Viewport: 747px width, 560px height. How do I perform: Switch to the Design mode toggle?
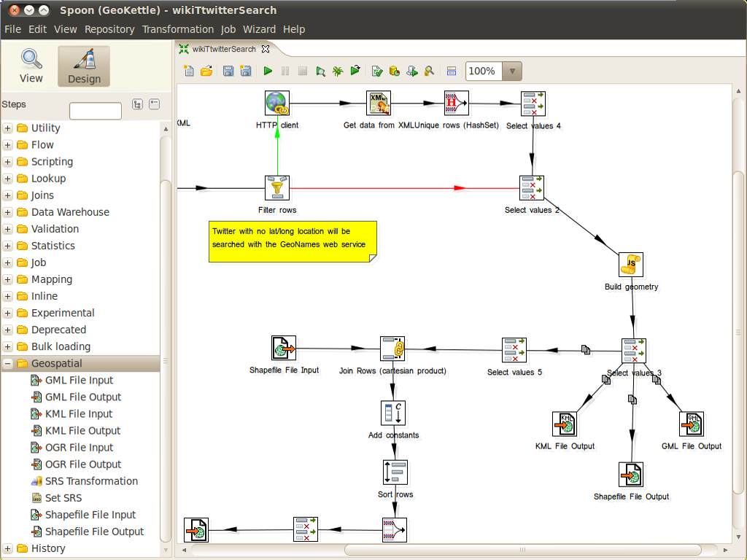click(84, 67)
